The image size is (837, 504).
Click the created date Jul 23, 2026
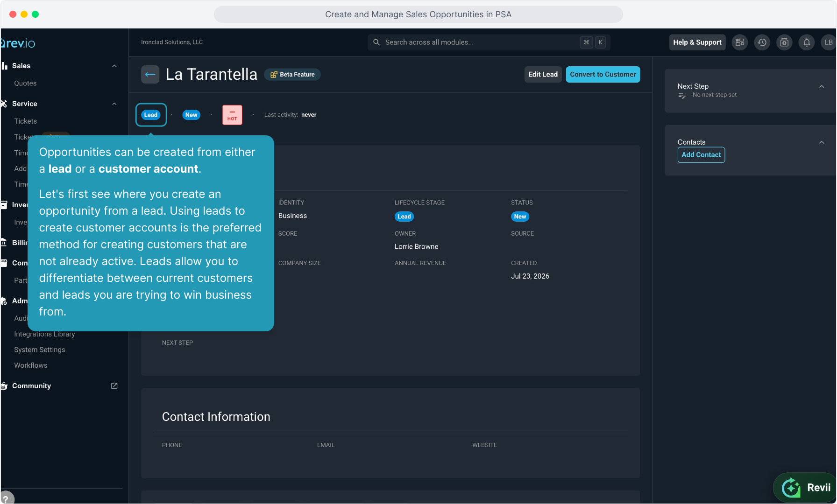point(530,276)
